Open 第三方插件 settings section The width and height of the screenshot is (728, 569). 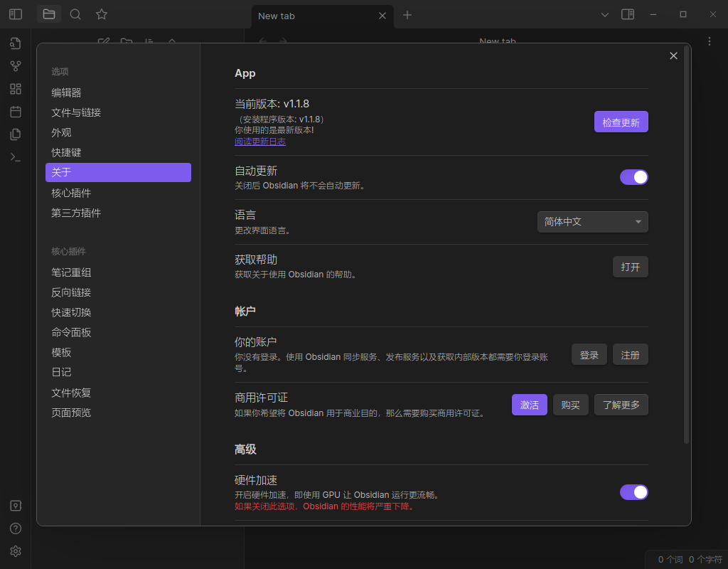pos(76,213)
